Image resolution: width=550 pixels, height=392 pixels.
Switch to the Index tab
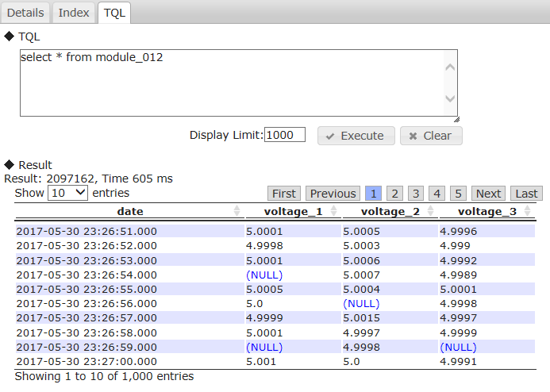pyautogui.click(x=74, y=13)
